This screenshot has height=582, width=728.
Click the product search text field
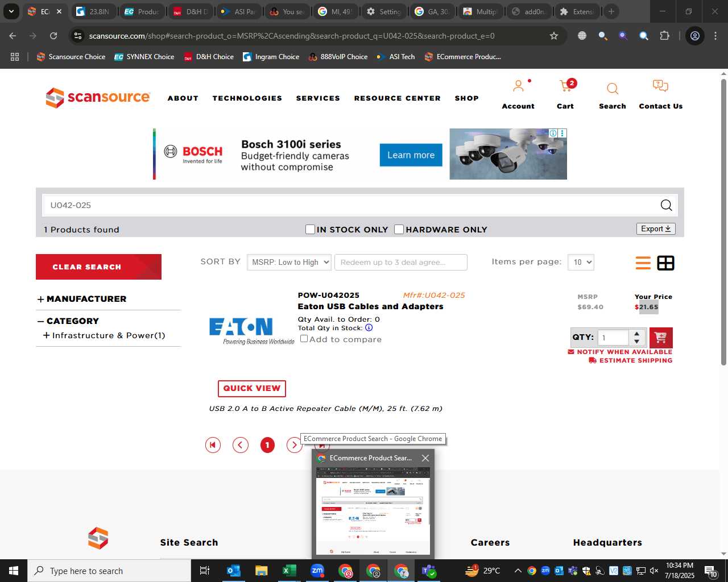click(x=350, y=205)
